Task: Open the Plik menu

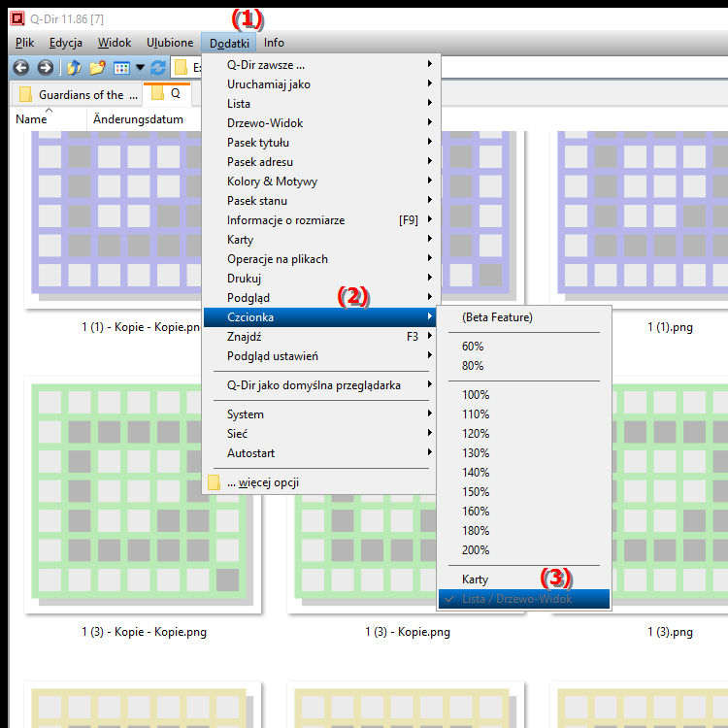Action: pos(24,43)
